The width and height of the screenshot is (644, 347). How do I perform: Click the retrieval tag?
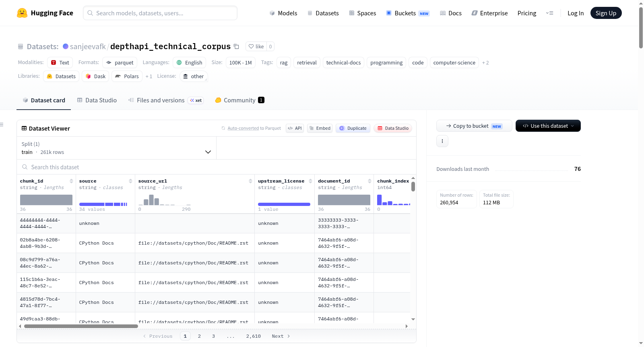pyautogui.click(x=307, y=62)
